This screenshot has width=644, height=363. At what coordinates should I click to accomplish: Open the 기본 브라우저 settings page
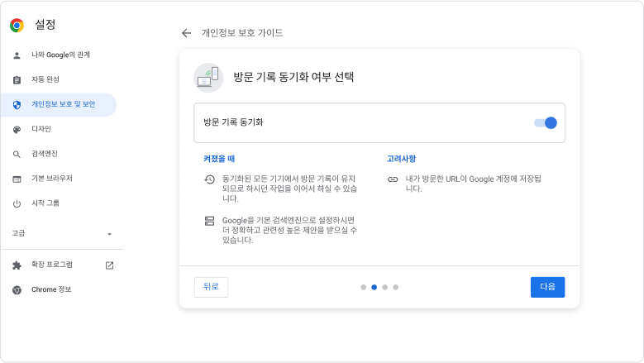click(x=52, y=179)
